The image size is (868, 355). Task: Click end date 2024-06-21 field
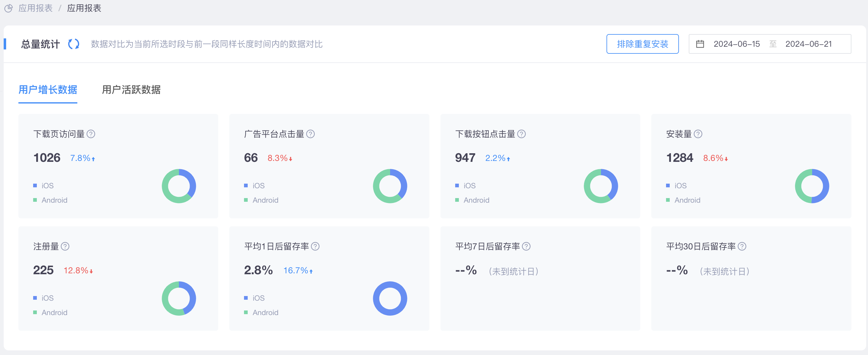[808, 44]
